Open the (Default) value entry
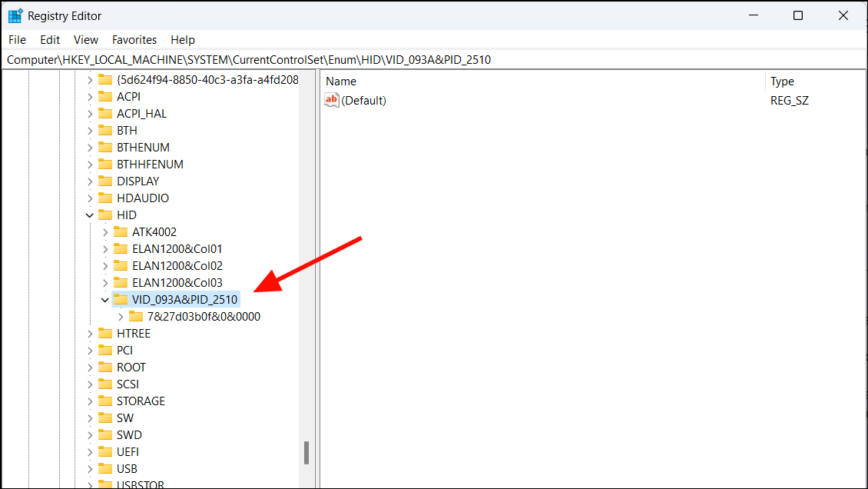Image resolution: width=868 pixels, height=489 pixels. 364,99
